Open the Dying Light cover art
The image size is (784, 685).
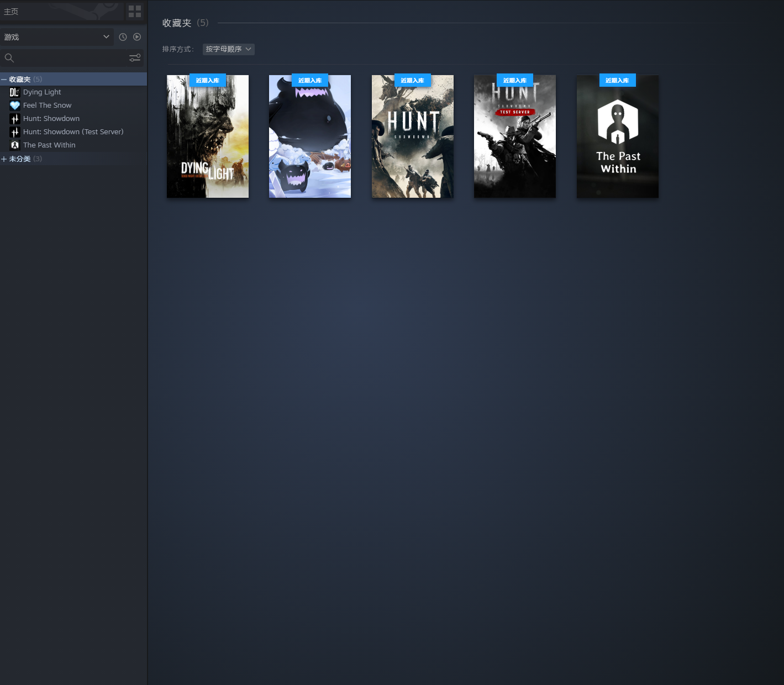[x=208, y=136]
